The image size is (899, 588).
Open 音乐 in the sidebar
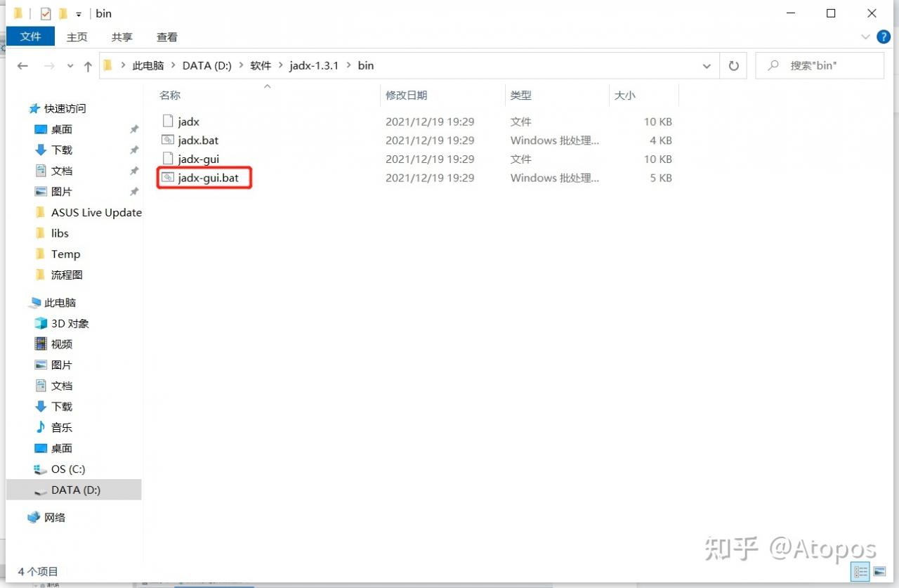62,427
